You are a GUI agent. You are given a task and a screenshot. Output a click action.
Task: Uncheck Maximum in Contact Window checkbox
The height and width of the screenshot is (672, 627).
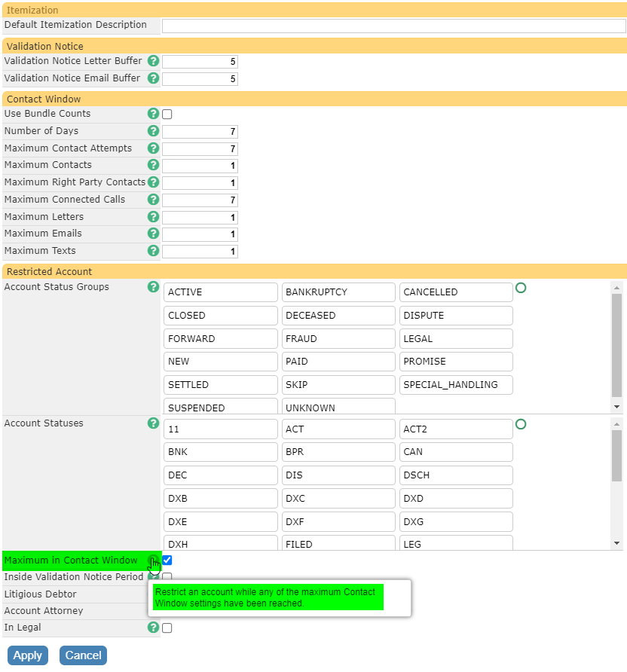click(167, 561)
